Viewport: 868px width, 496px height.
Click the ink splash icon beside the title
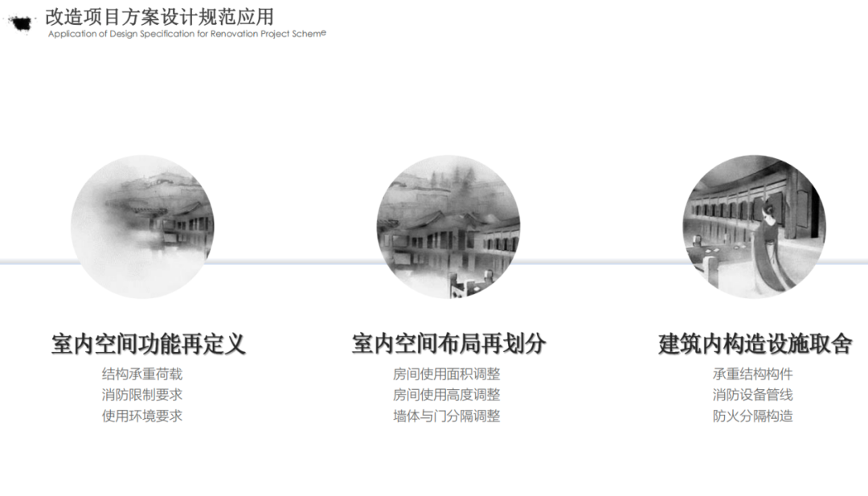pyautogui.click(x=23, y=23)
